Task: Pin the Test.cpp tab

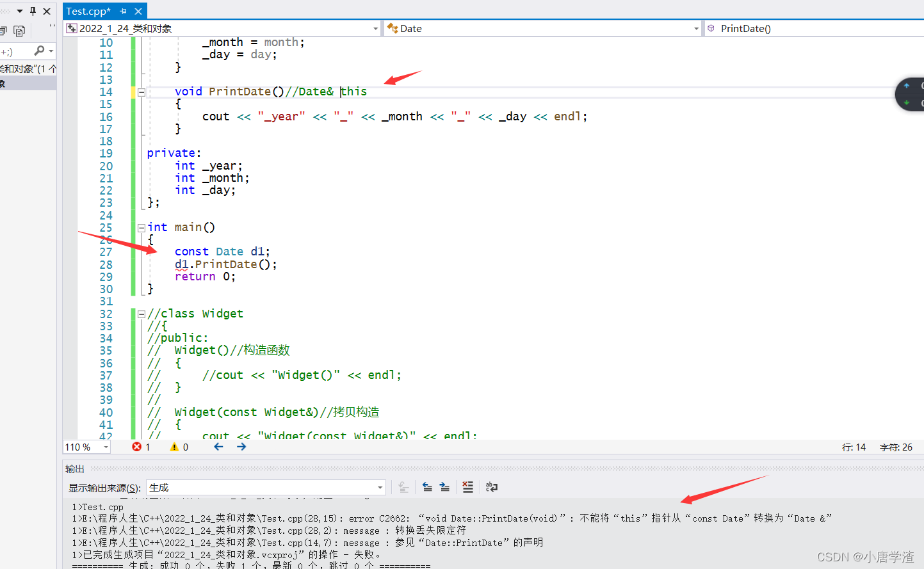Action: tap(123, 12)
